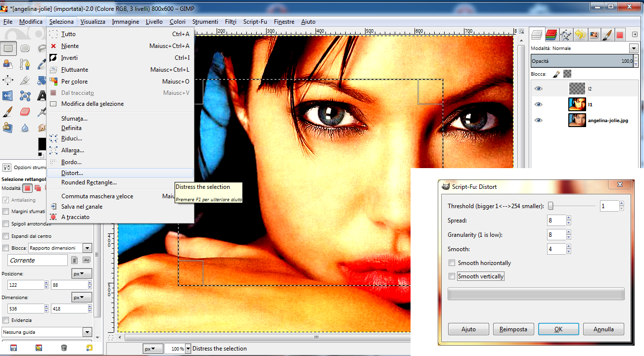
Task: Toggle Spigoli arrotondati checkbox
Action: [6, 224]
